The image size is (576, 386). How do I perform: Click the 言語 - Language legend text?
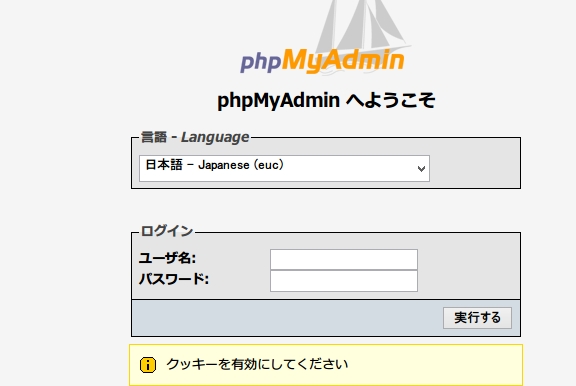point(195,137)
